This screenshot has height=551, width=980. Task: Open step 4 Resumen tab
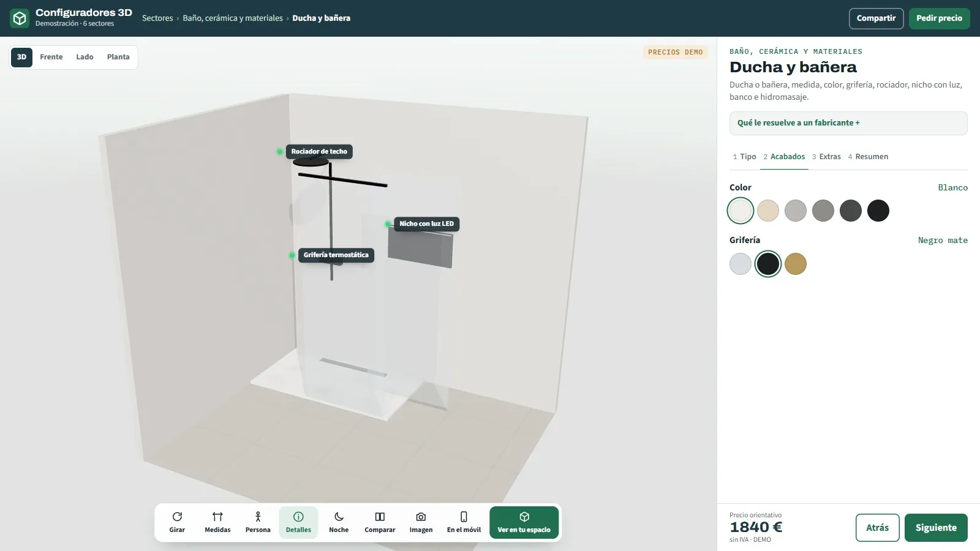pyautogui.click(x=868, y=157)
